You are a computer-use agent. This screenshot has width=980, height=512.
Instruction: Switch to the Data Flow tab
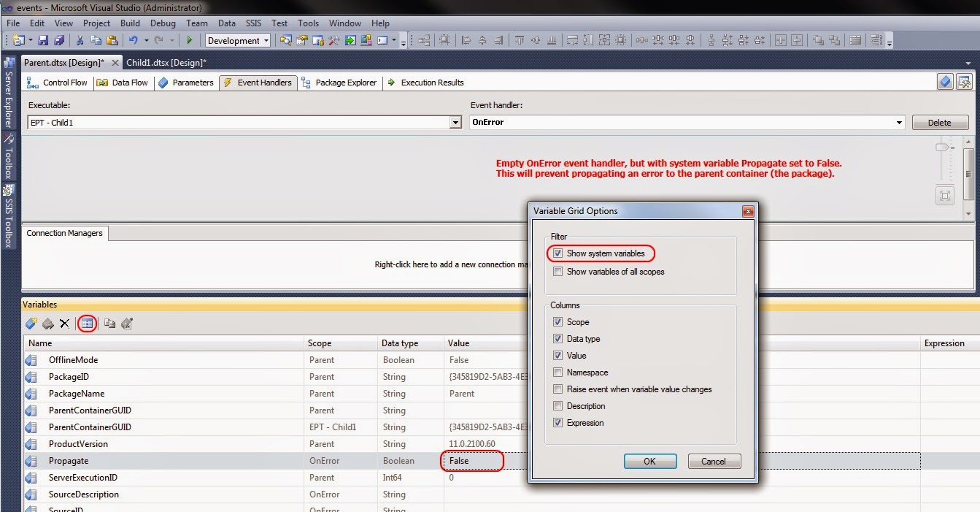pyautogui.click(x=122, y=83)
